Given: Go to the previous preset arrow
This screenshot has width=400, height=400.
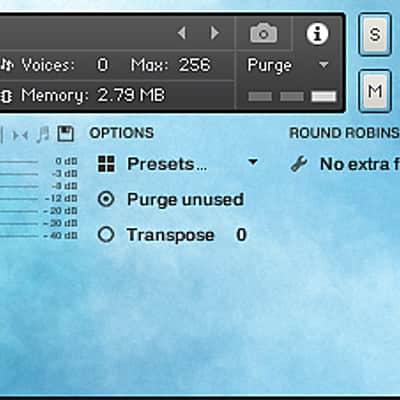Looking at the screenshot, I should [182, 33].
